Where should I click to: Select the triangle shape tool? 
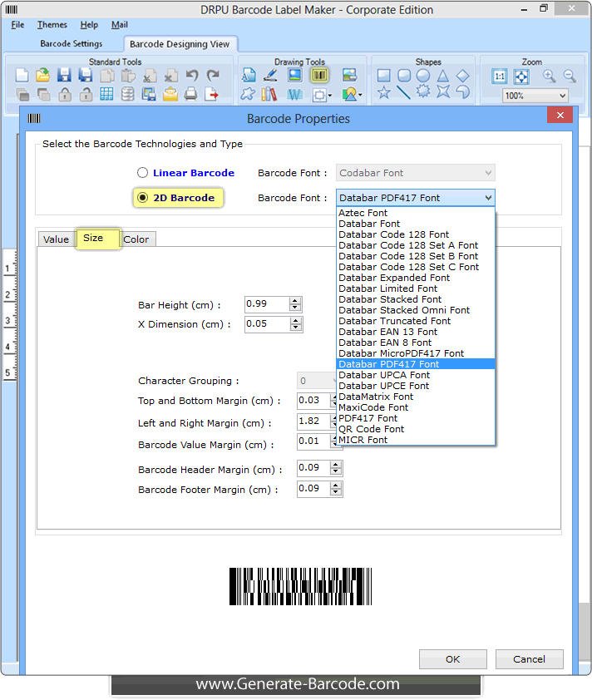[x=443, y=76]
